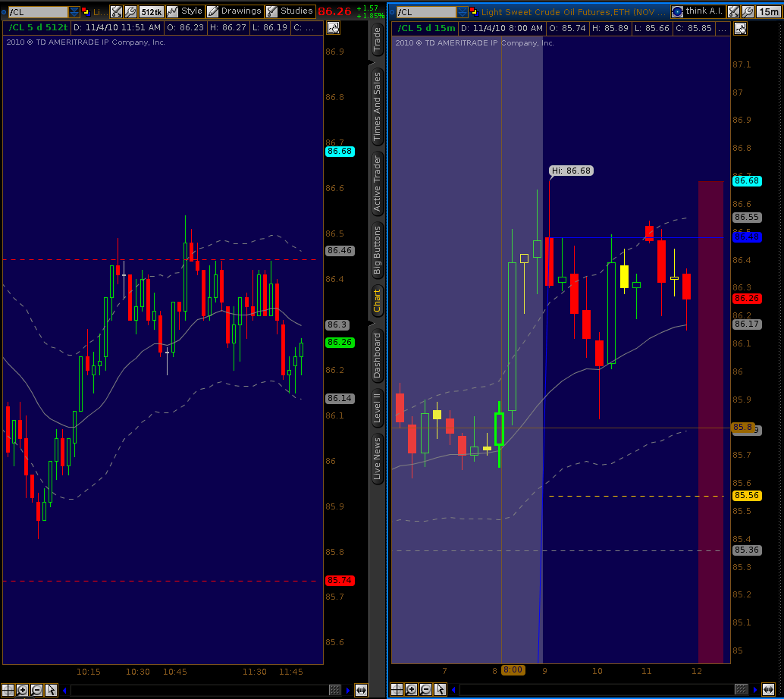The image size is (784, 699).
Task: Click right chart pointer-over-chart icon
Action: coord(741,29)
